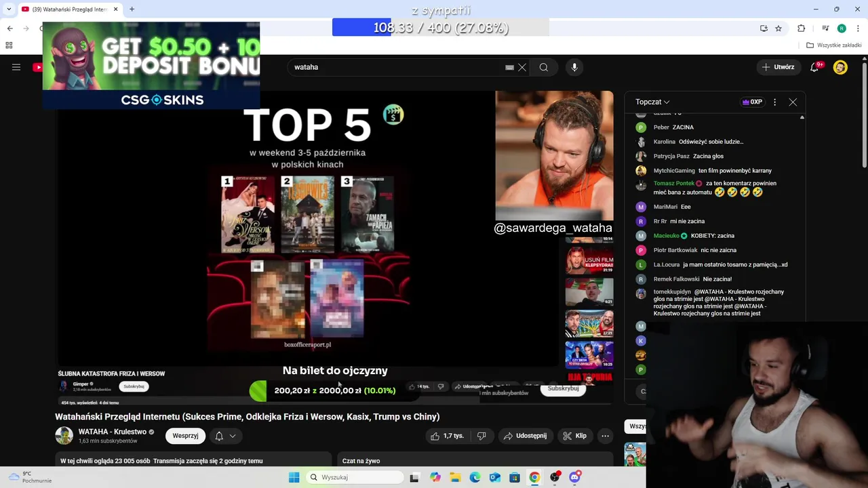Open Outlook from the taskbar
868x488 pixels.
pyautogui.click(x=495, y=477)
